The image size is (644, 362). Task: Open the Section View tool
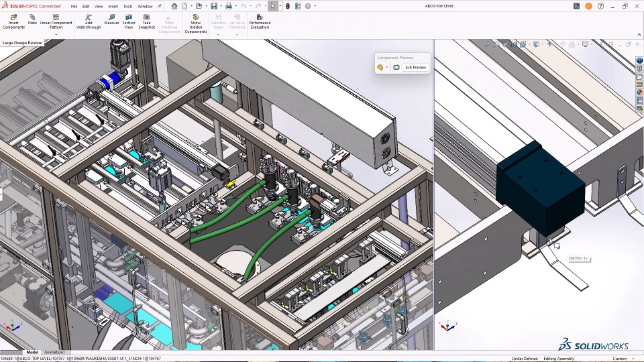128,21
